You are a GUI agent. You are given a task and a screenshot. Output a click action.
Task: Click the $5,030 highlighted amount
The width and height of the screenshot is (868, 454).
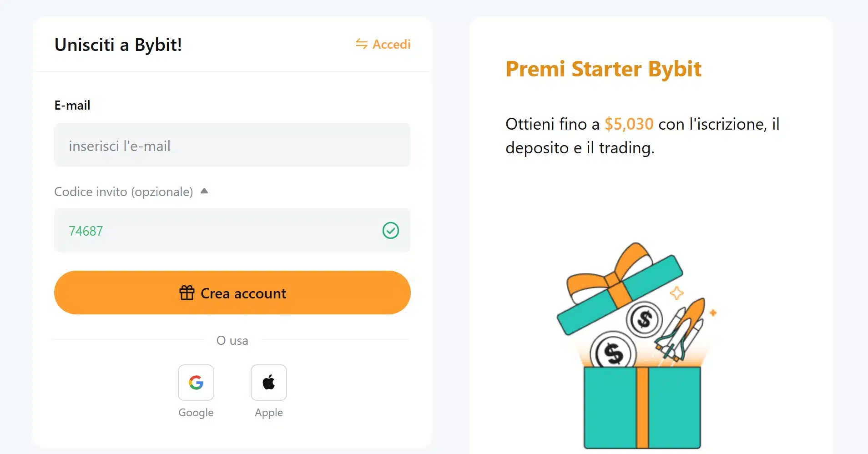(x=629, y=124)
